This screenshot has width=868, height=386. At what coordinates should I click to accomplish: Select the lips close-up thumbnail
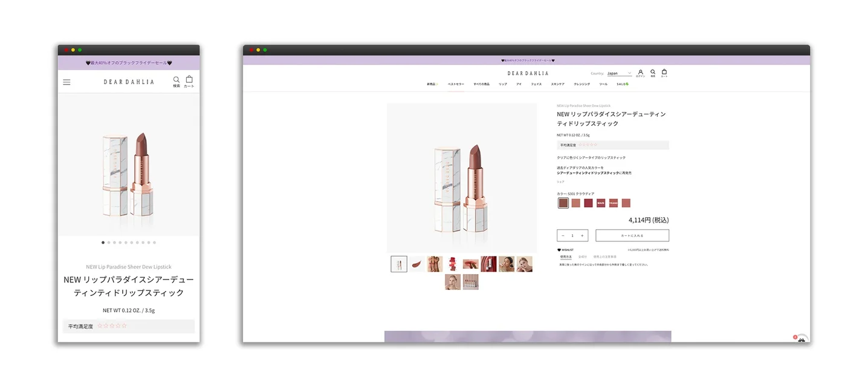click(471, 264)
